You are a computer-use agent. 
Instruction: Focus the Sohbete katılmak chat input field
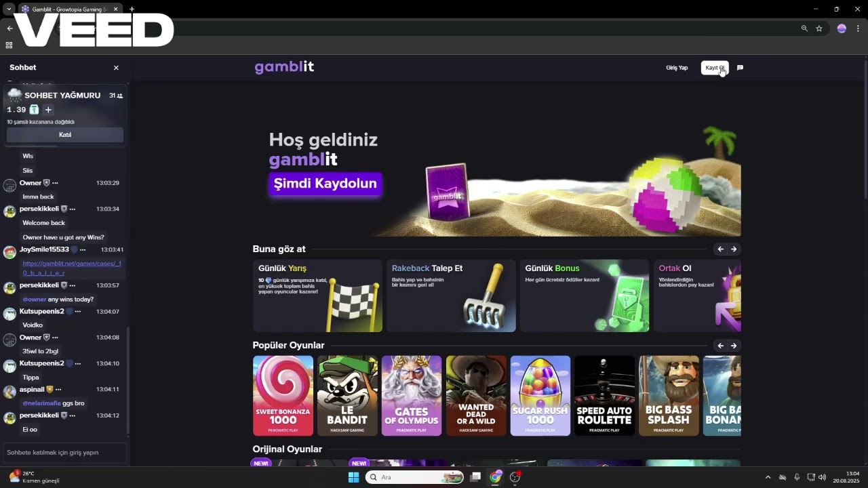(65, 453)
